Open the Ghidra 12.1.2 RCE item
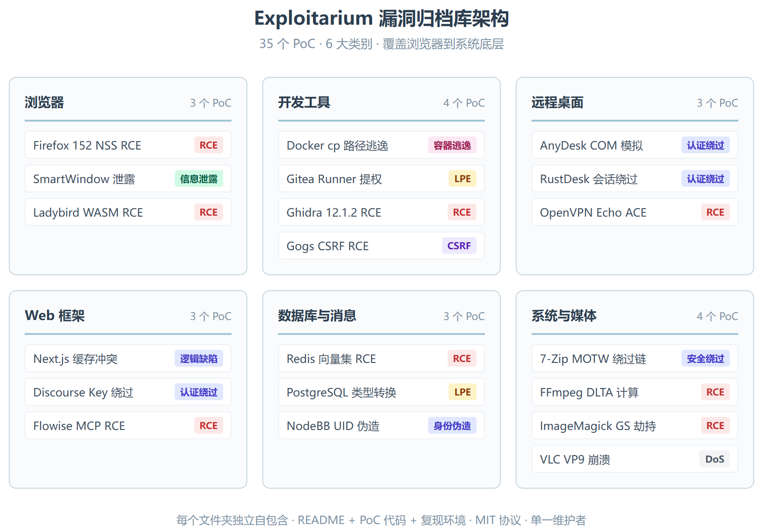 (x=381, y=212)
